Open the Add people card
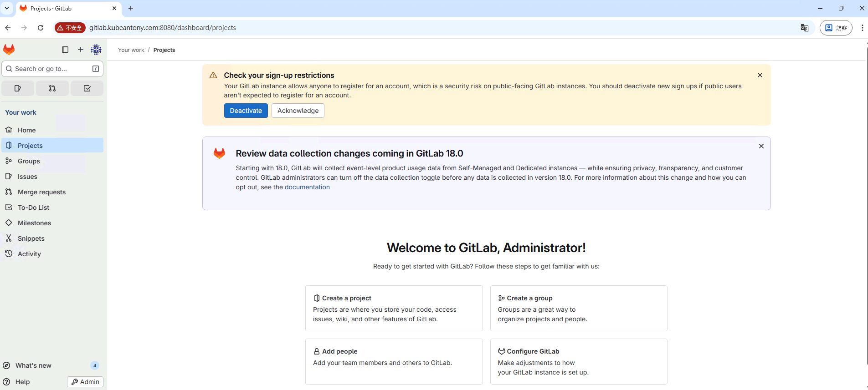The width and height of the screenshot is (868, 390). click(x=394, y=361)
